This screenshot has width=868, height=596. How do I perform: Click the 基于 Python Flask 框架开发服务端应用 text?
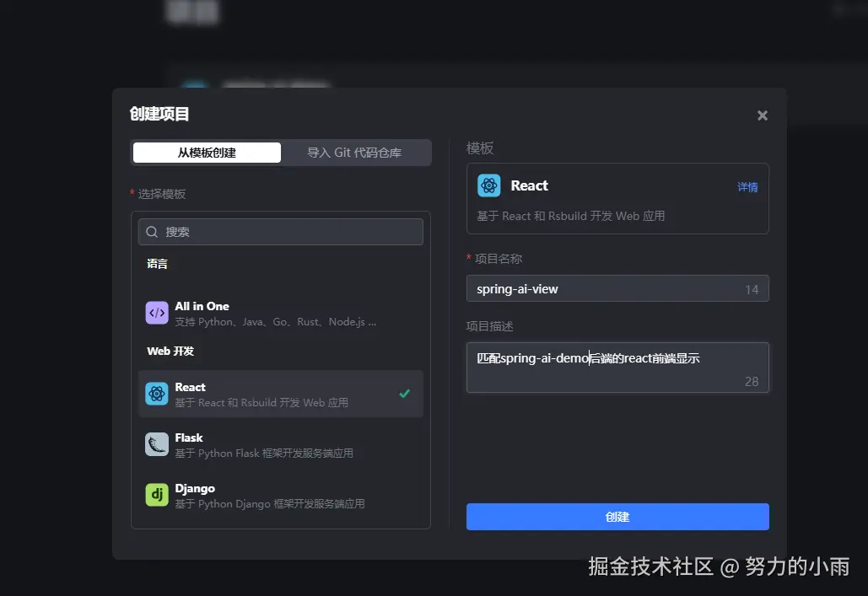pos(264,454)
